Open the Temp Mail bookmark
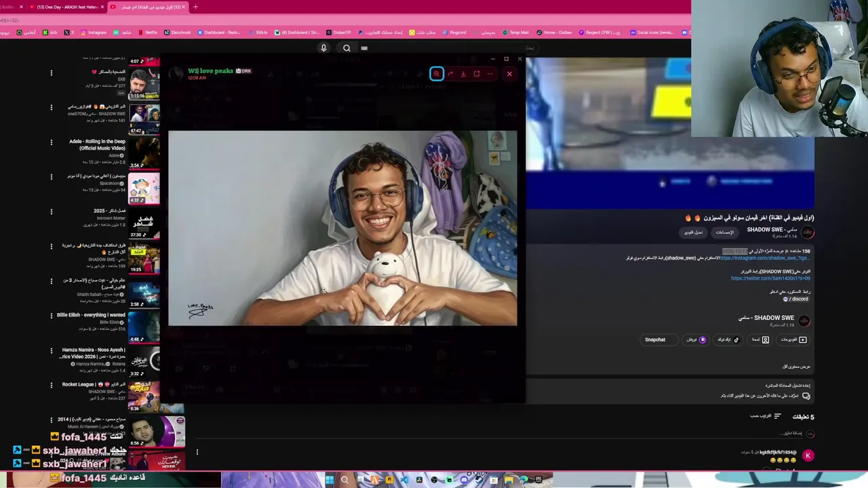This screenshot has height=488, width=868. (515, 33)
